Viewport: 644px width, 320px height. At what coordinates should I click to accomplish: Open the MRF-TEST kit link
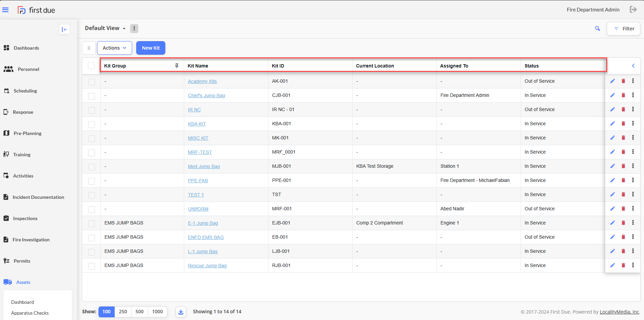(200, 152)
